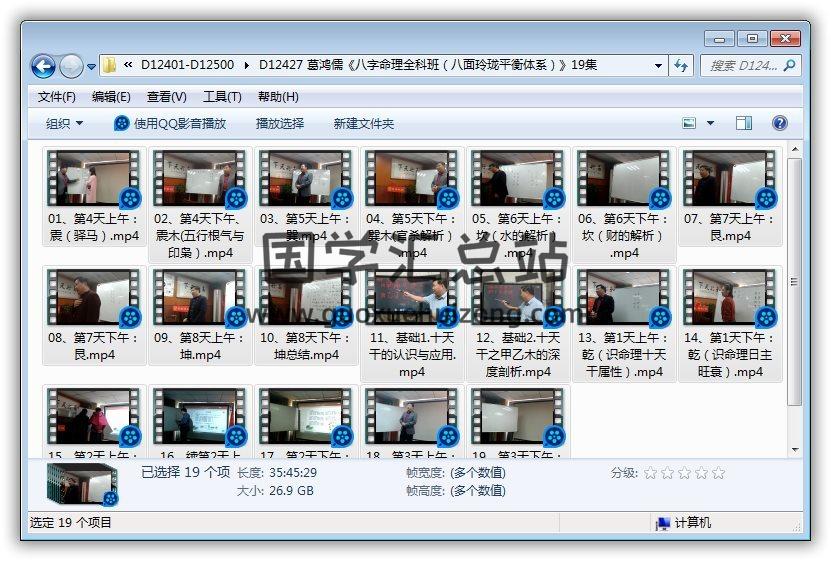Click the folder icon in address bar
This screenshot has height=561, width=831.
110,65
